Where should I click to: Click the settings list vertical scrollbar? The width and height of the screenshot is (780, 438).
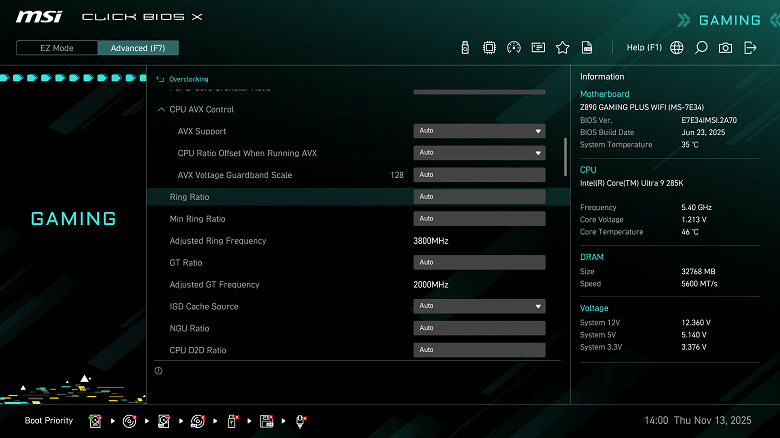click(566, 156)
